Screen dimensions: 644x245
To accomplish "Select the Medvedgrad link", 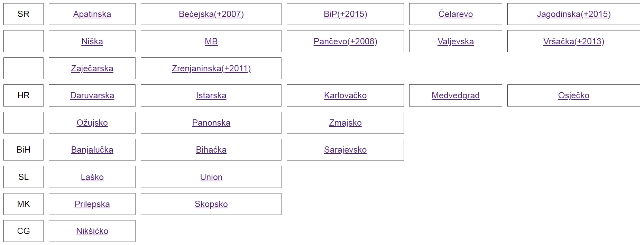I will click(455, 96).
